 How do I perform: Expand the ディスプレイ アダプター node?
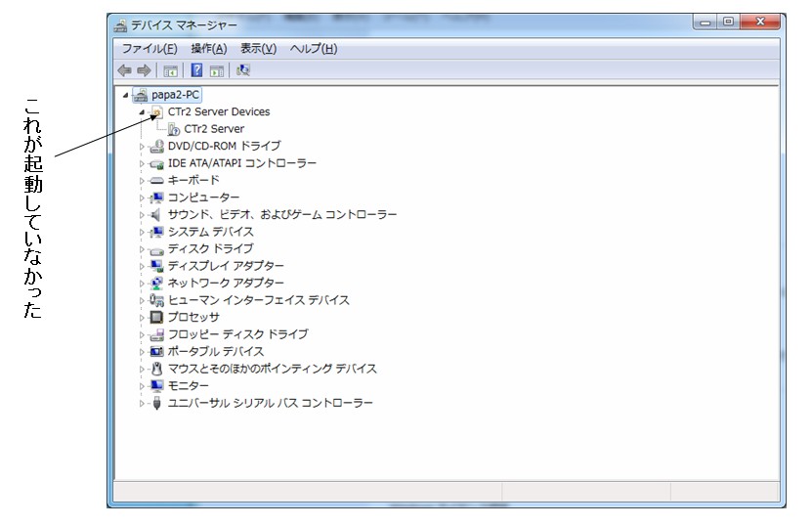pos(142,266)
